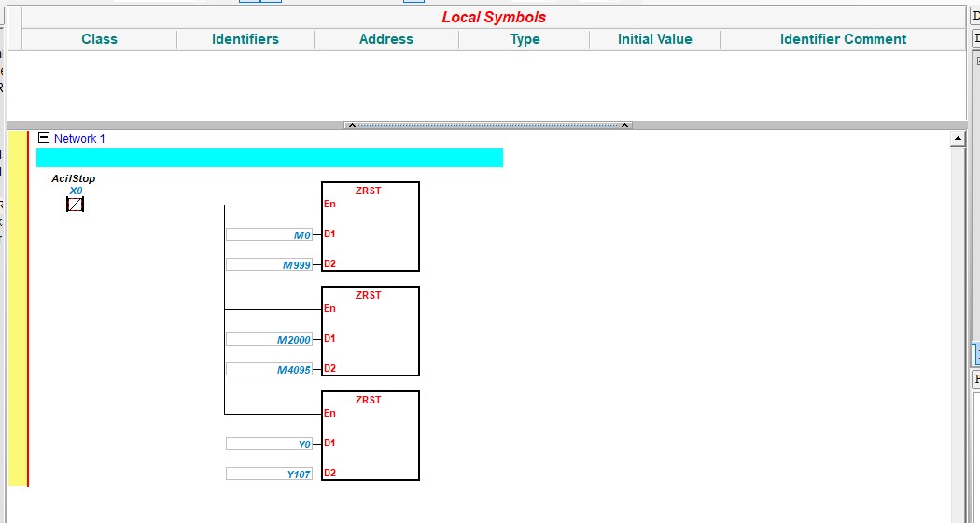This screenshot has width=980, height=523.
Task: Click the Type column header
Action: [525, 39]
